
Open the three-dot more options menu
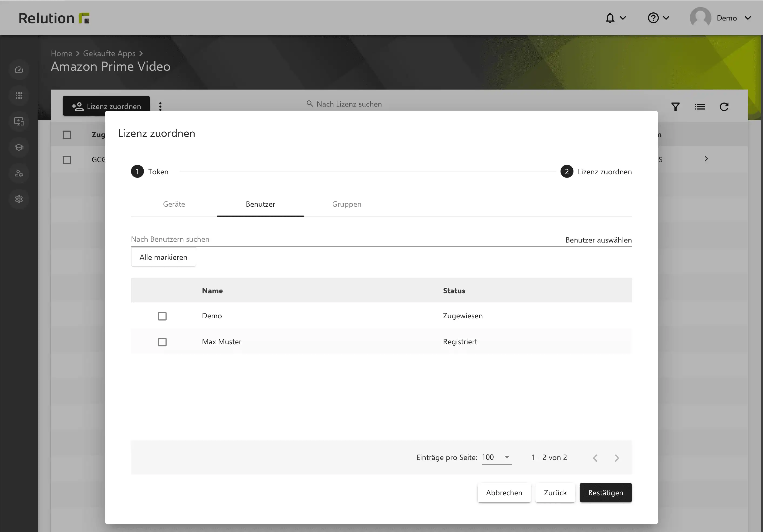[x=160, y=106]
